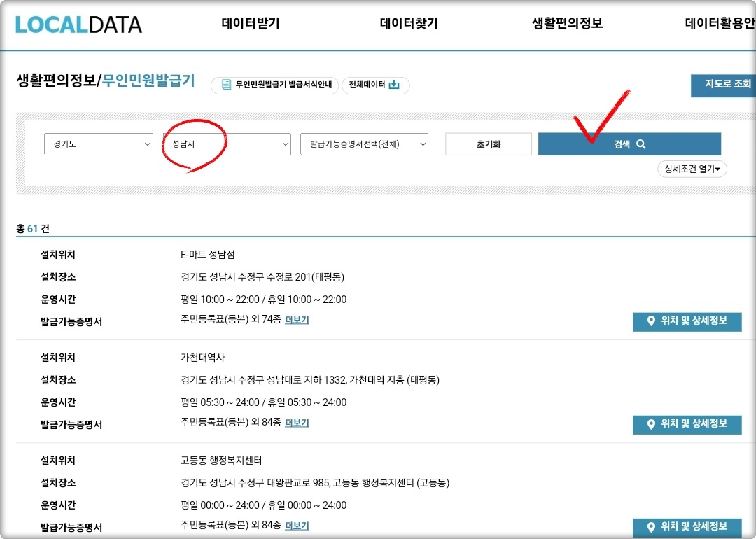Open 발급가능증명서선택(전체) dropdown
Image resolution: width=756 pixels, height=539 pixels.
pos(364,144)
